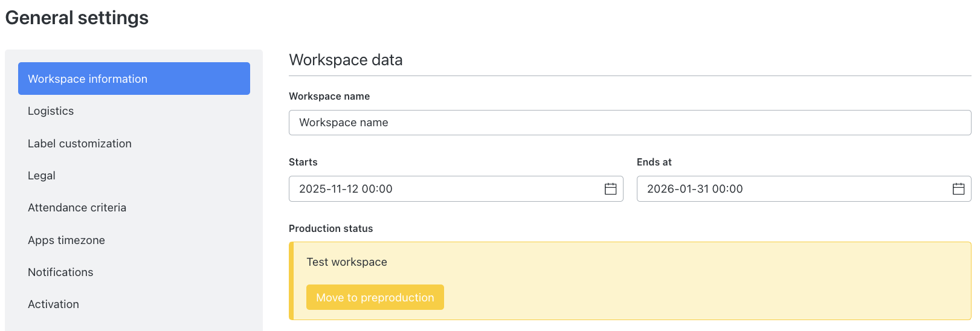Focus the Workspace name input field
This screenshot has height=331, width=980.
click(x=630, y=123)
